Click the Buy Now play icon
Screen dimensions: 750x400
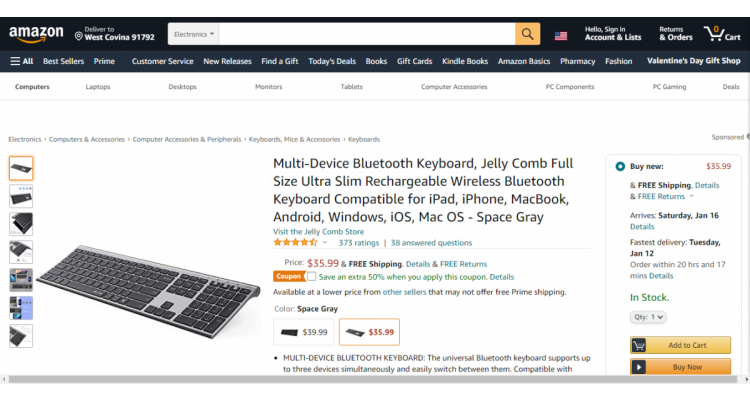tap(639, 367)
